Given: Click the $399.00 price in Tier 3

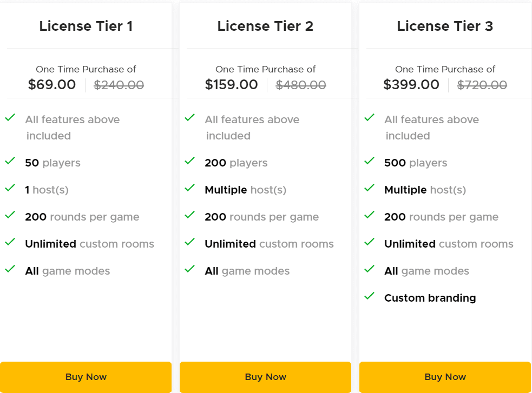Looking at the screenshot, I should pos(411,85).
